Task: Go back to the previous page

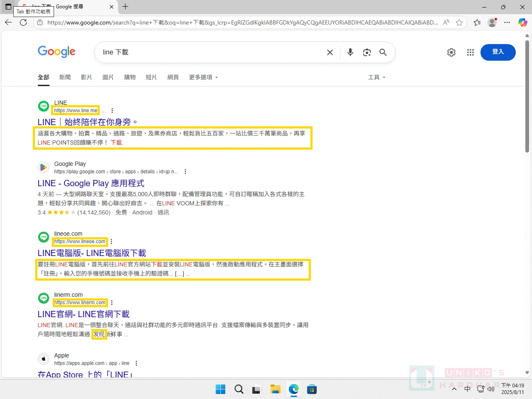Action: click(8, 22)
